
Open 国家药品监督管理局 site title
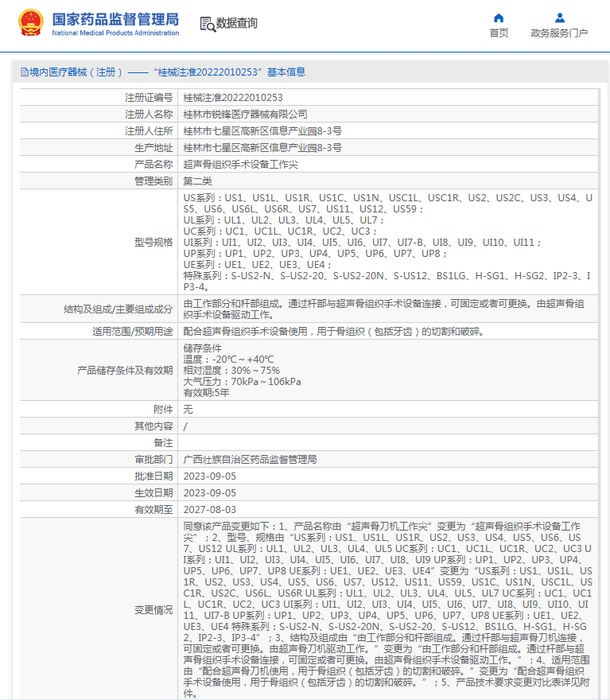coord(115,20)
